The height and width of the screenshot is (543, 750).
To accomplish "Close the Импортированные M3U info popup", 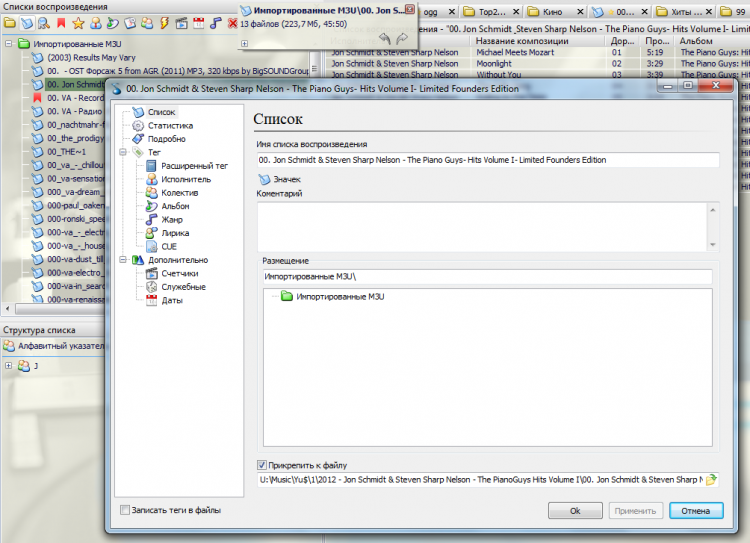I will pos(410,9).
